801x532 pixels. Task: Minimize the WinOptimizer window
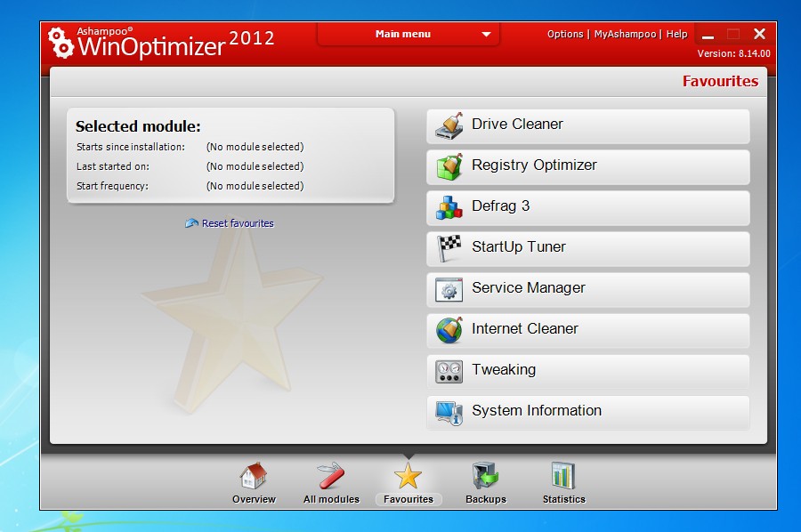pos(708,36)
